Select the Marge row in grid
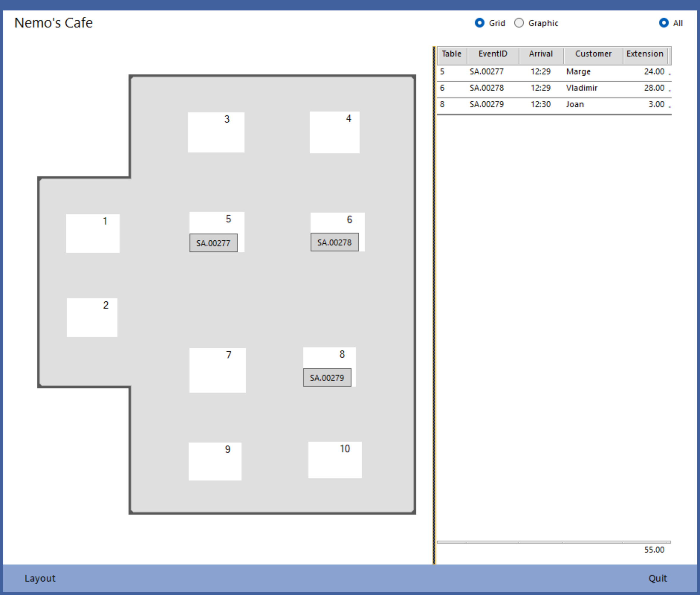Screen dimensions: 700x595 coord(554,72)
